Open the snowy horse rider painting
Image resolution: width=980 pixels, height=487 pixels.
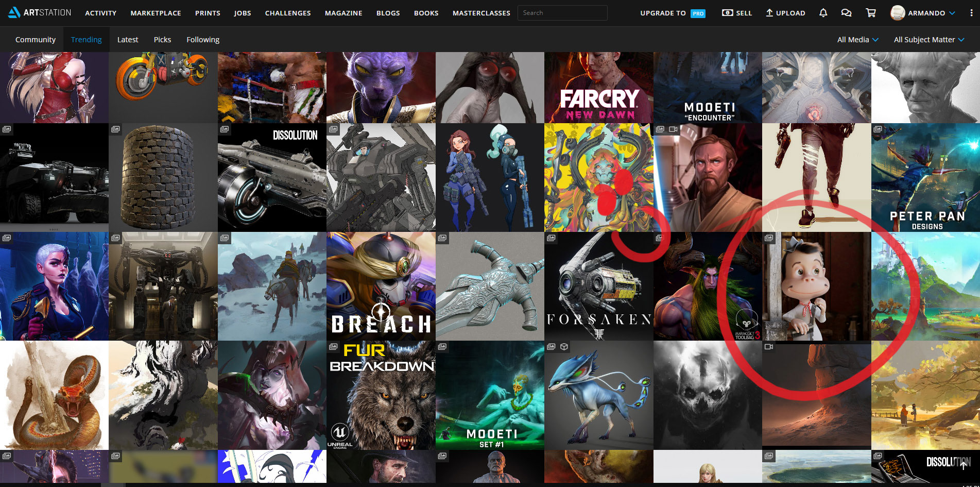pos(272,286)
